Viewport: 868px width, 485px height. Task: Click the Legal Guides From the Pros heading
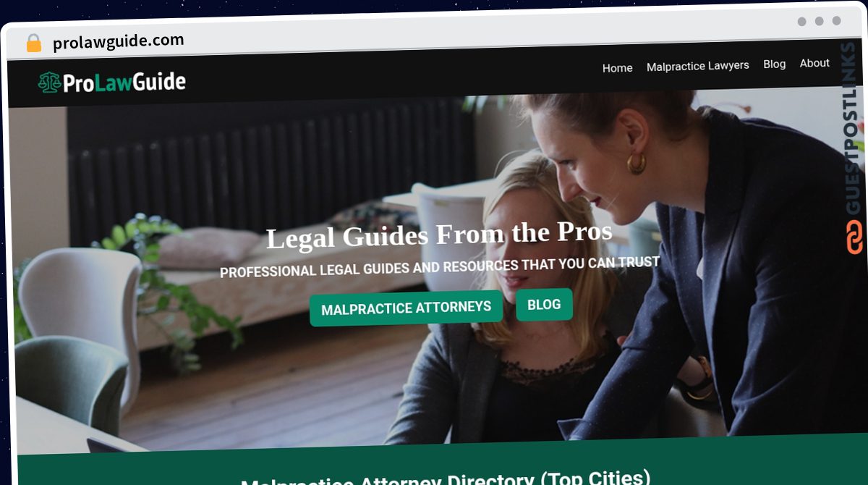(439, 235)
